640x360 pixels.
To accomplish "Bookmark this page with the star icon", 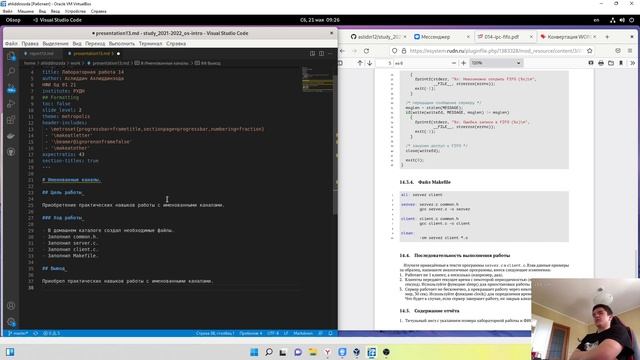I will click(x=589, y=51).
